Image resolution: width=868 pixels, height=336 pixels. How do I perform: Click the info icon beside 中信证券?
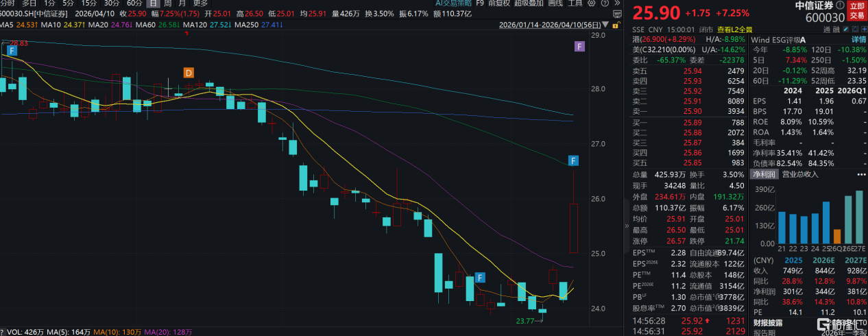(840, 5)
